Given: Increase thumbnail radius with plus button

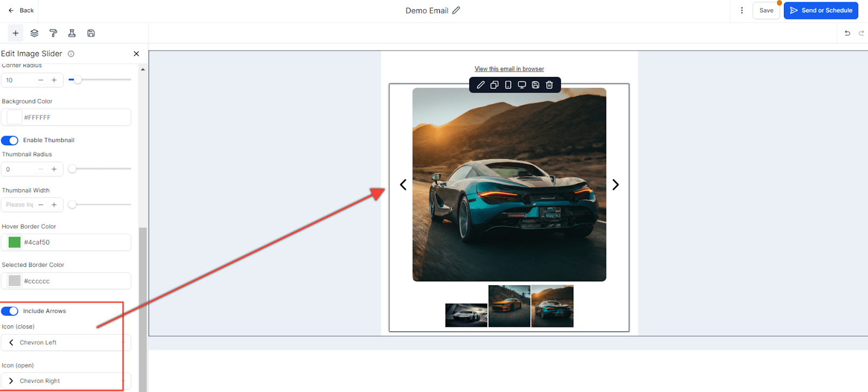Looking at the screenshot, I should [x=54, y=169].
